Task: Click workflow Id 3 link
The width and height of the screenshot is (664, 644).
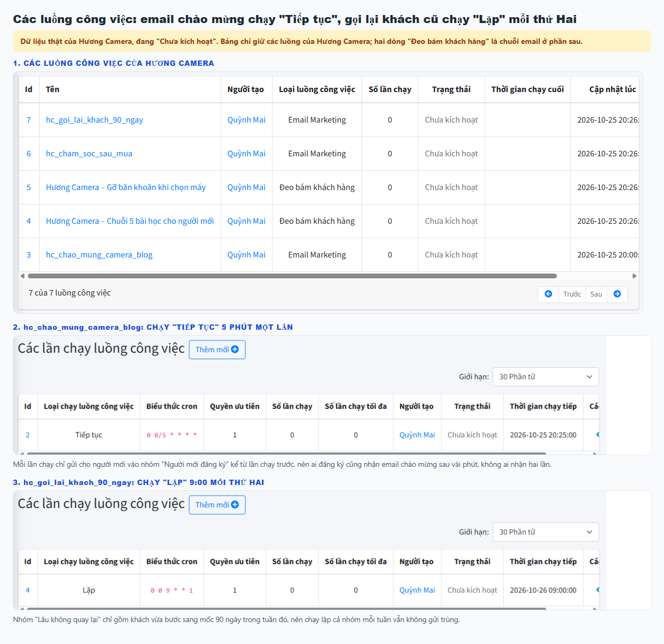Action: [x=29, y=255]
